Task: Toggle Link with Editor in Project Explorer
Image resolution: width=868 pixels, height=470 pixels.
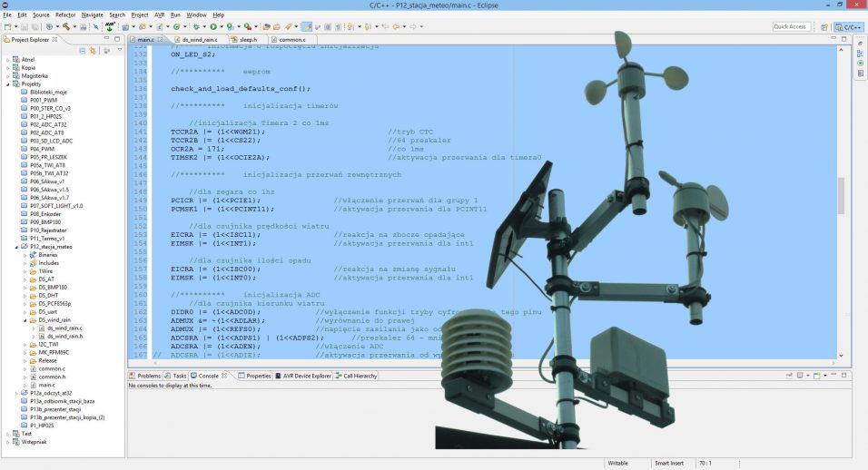Action: pos(91,51)
